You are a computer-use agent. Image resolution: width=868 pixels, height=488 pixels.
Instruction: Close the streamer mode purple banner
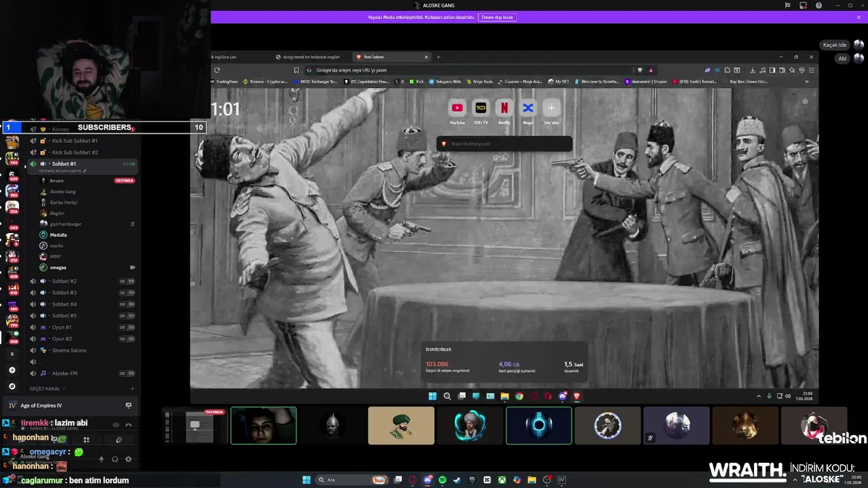coord(859,17)
